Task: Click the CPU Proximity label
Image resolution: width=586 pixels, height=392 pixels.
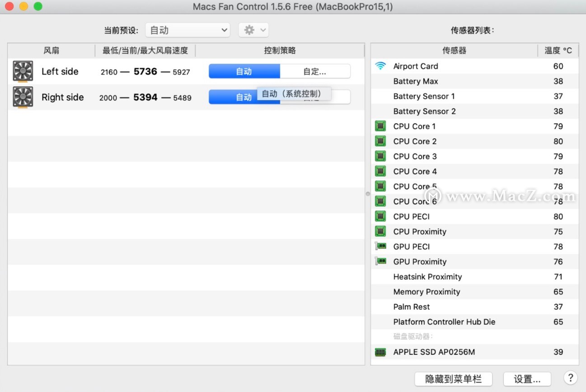Action: [x=420, y=232]
